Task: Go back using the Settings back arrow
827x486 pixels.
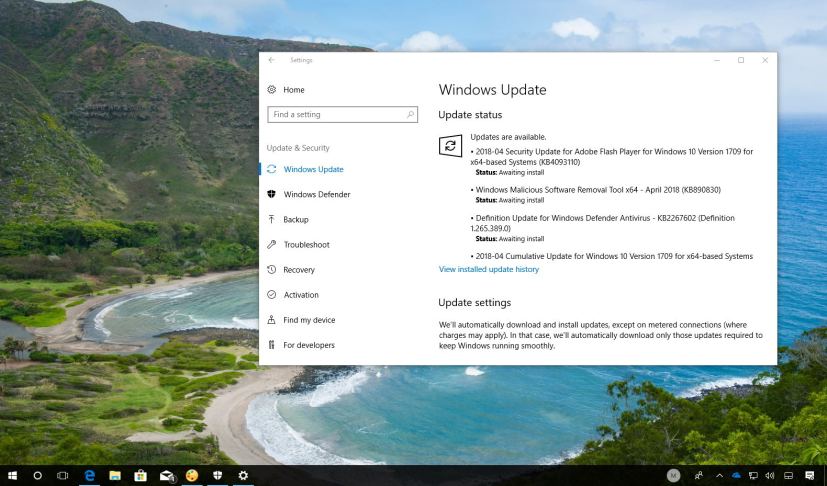Action: (x=272, y=60)
